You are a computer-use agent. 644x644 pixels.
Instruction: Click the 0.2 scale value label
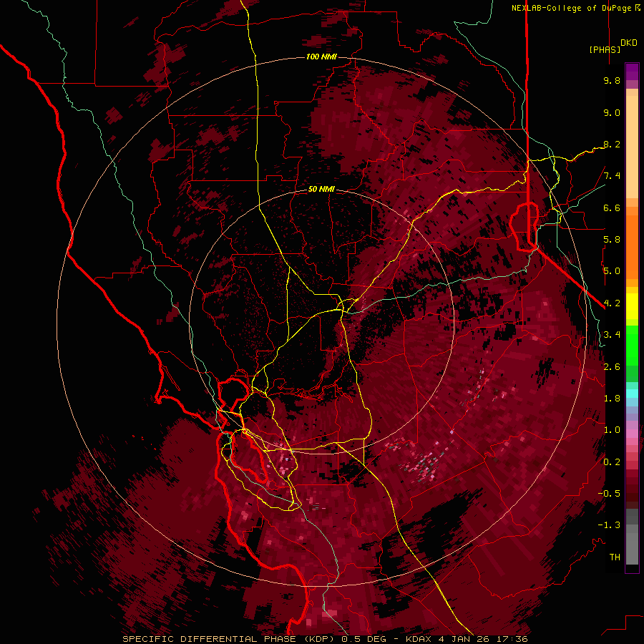(x=612, y=462)
